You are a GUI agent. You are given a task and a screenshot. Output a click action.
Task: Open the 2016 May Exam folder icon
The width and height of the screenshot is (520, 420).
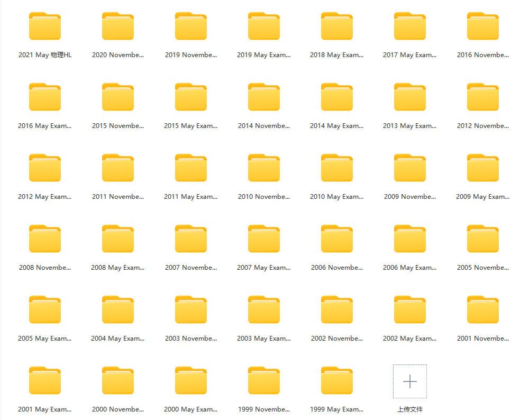[x=45, y=97]
